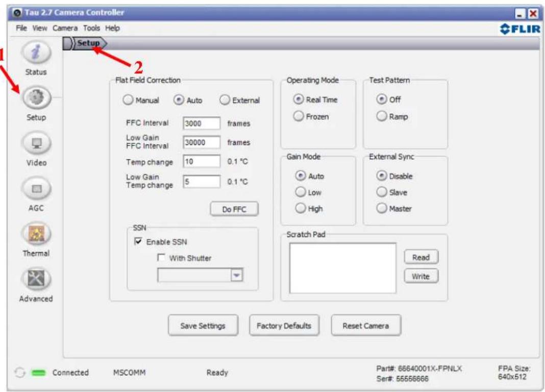This screenshot has width=545, height=392.
Task: Set gain mode to Auto
Action: [x=300, y=176]
